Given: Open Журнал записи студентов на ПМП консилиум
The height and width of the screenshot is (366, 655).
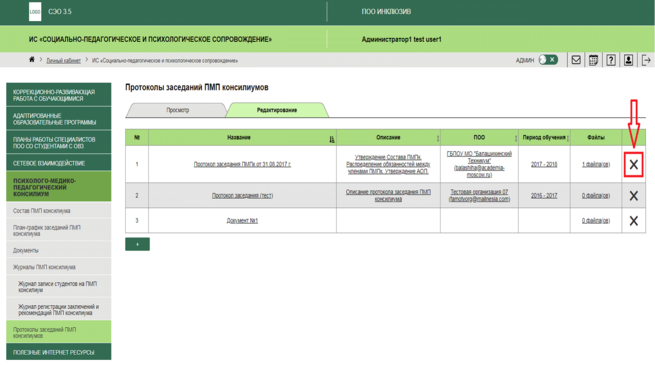Looking at the screenshot, I should (59, 287).
